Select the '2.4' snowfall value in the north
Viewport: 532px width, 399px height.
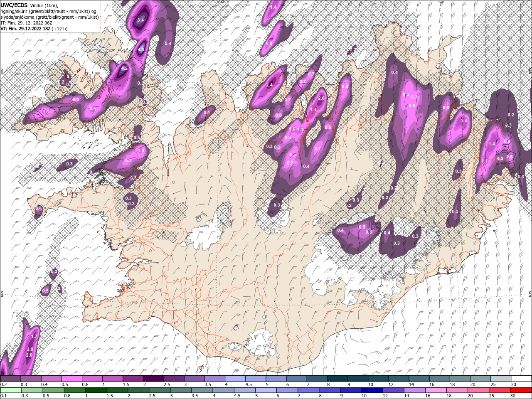(269, 85)
